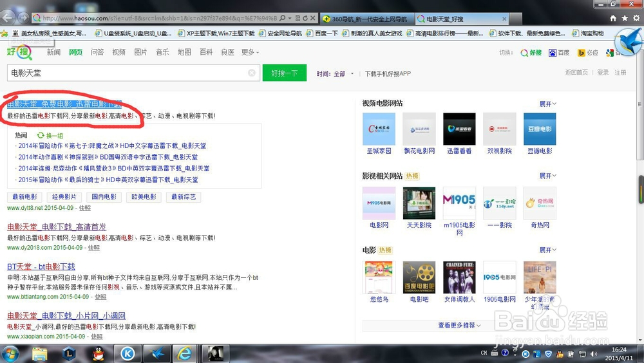
Task: Open 悠悠鸟 thumbnail
Action: point(379,277)
